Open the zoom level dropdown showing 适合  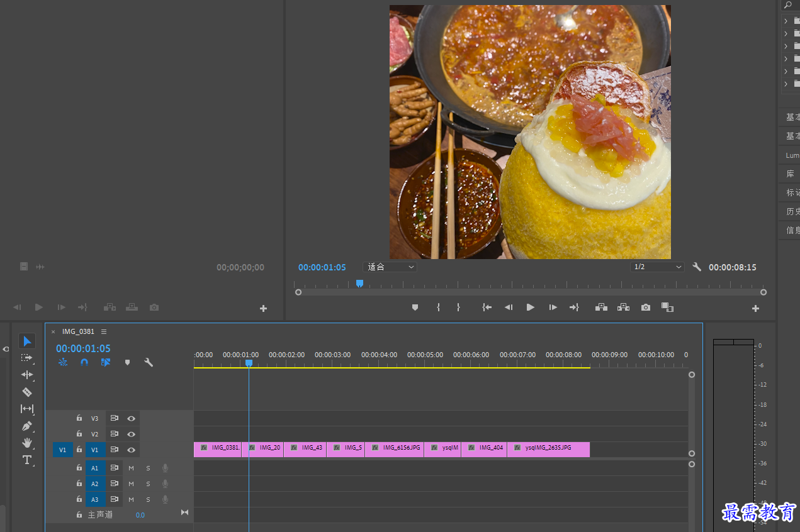click(390, 267)
